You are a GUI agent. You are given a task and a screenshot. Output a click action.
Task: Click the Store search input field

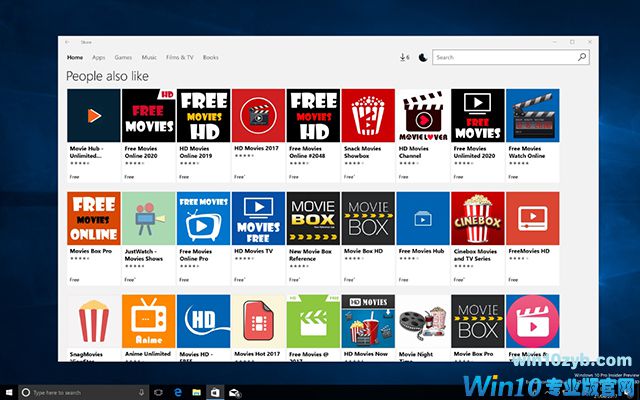click(504, 58)
